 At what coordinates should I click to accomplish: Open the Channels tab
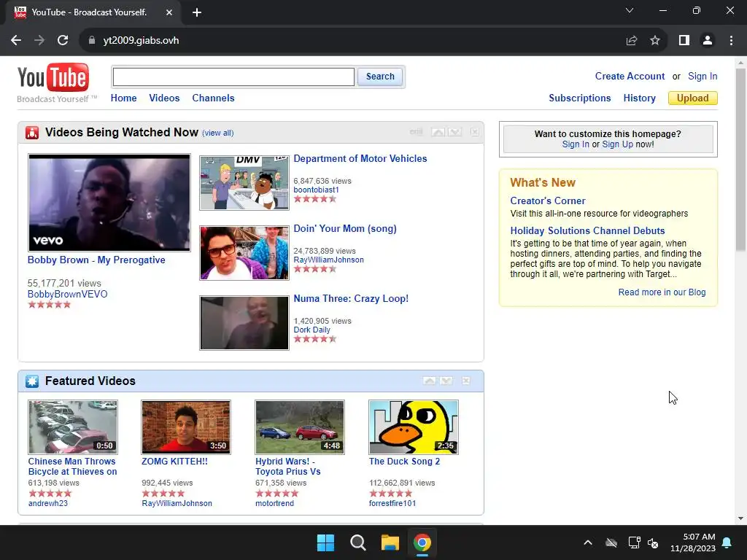(x=213, y=98)
